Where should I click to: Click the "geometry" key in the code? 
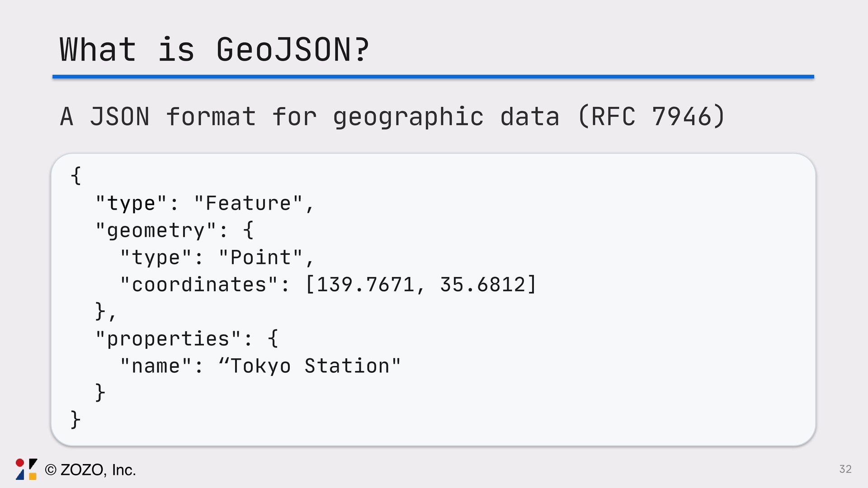coord(156,230)
